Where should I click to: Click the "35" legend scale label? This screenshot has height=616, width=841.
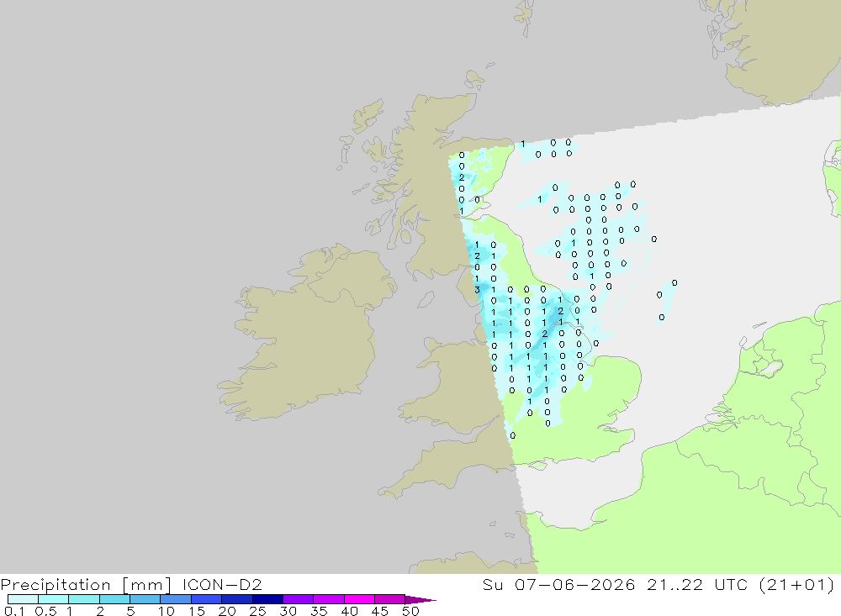point(319,611)
